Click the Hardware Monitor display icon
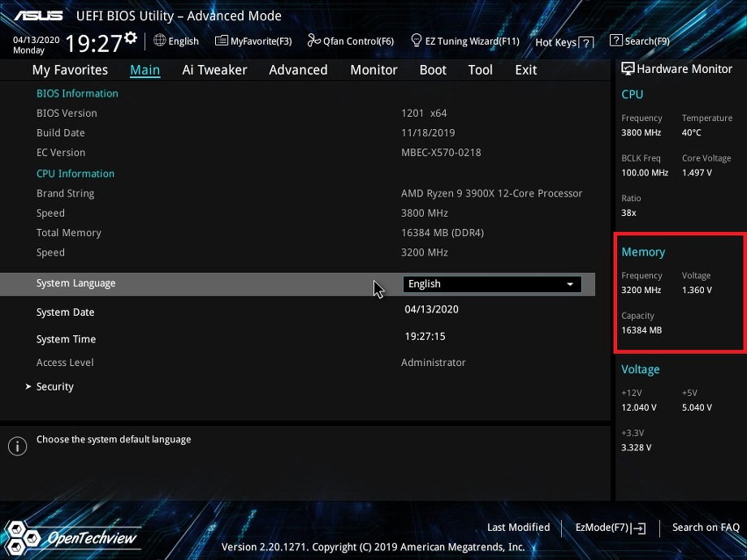Image resolution: width=747 pixels, height=560 pixels. [x=628, y=68]
